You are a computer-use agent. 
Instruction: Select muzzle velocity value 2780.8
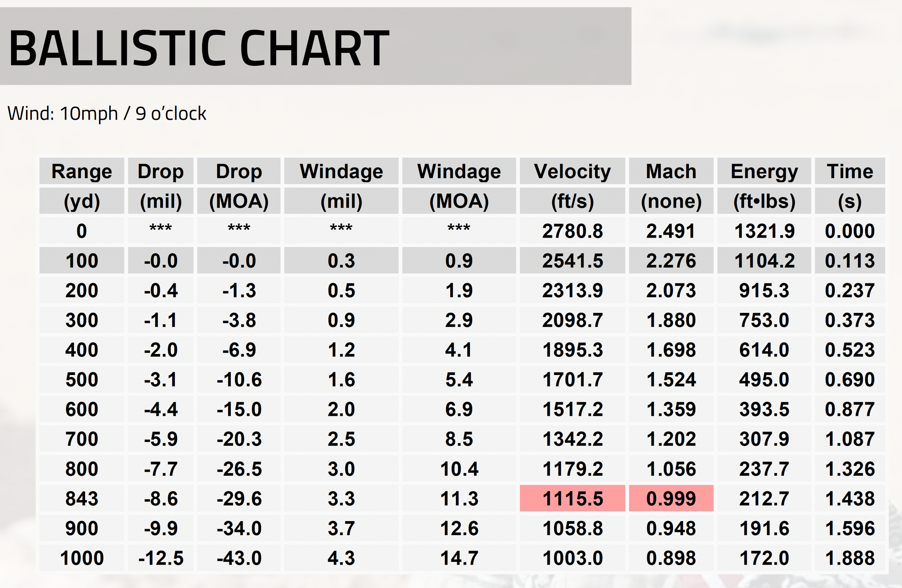572,231
